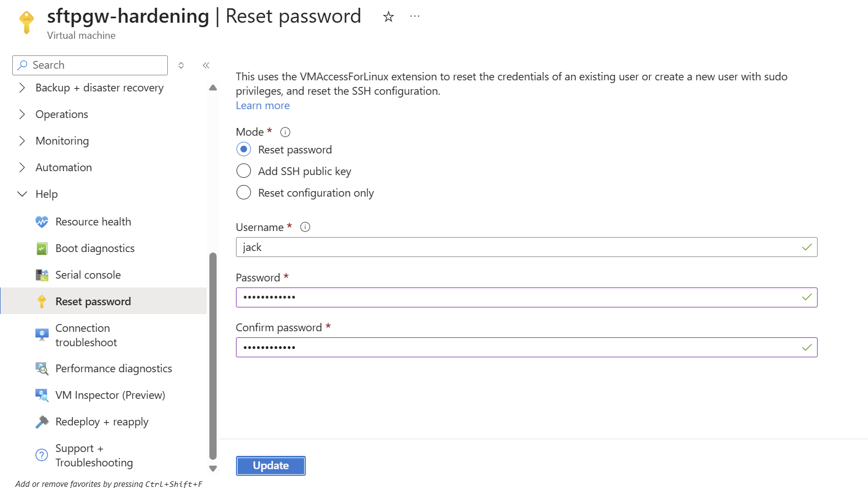Collapse the Help section
Viewport: 868px width, 488px height.
tap(22, 194)
